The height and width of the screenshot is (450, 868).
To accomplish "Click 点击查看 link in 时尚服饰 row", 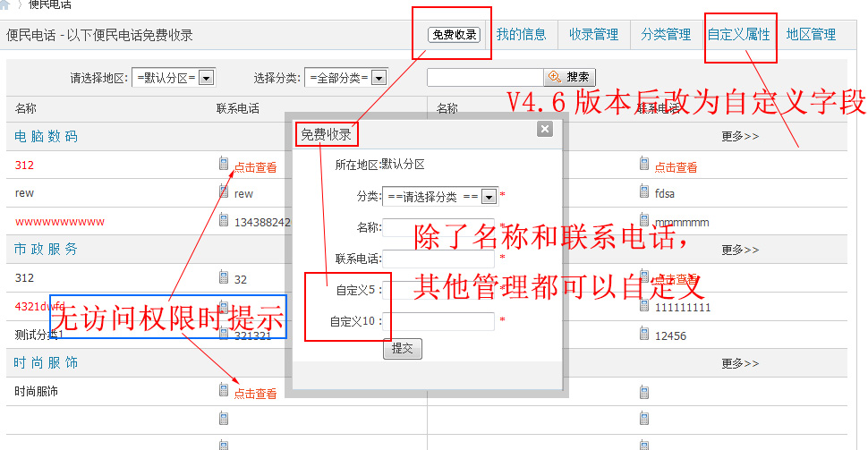I will 255,394.
